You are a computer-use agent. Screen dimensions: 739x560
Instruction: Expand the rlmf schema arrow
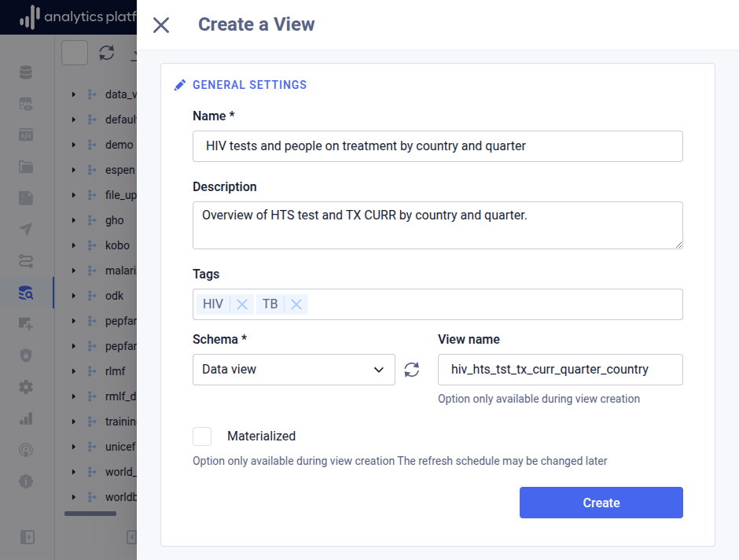click(x=74, y=371)
